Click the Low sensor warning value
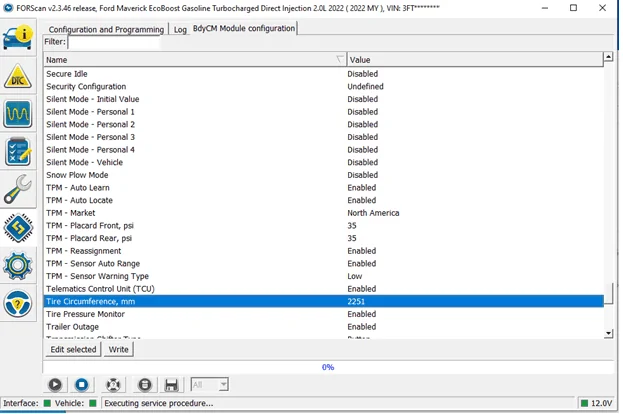 coord(354,276)
